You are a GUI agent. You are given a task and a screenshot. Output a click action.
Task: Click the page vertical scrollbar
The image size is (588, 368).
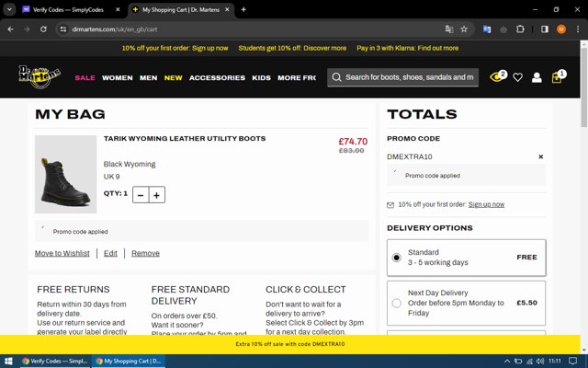(584, 87)
